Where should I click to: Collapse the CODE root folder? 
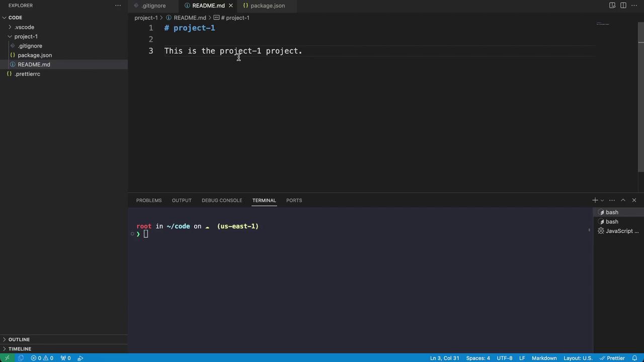click(15, 18)
